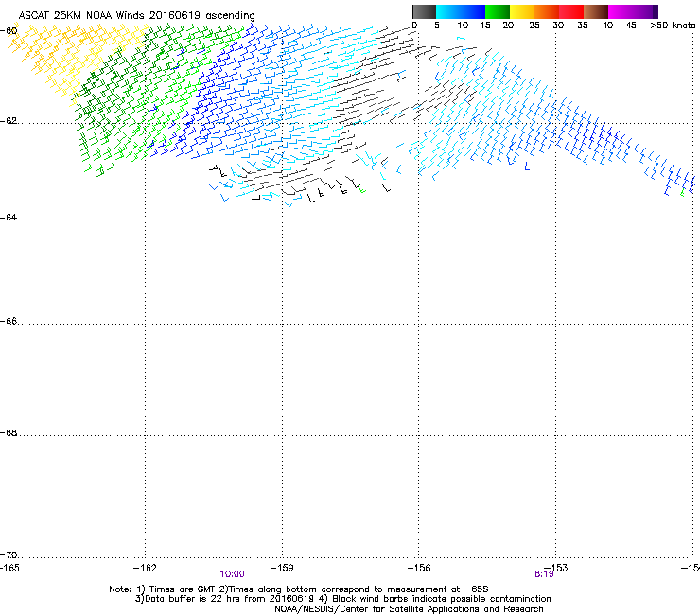Click the -60 latitude axis label
This screenshot has width=700, height=615.
(9, 31)
